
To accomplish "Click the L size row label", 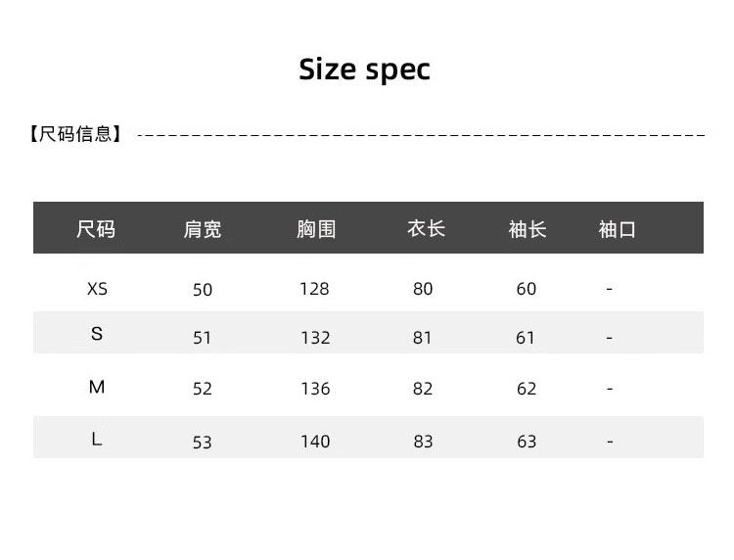I will pyautogui.click(x=97, y=440).
